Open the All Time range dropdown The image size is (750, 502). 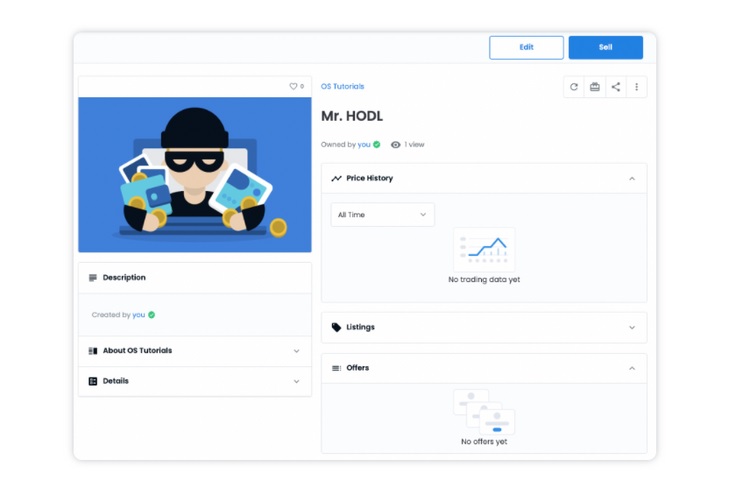382,214
